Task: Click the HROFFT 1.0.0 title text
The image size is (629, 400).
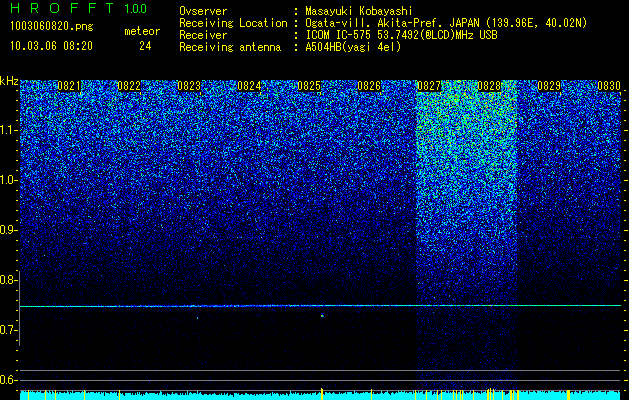Action: [x=79, y=8]
